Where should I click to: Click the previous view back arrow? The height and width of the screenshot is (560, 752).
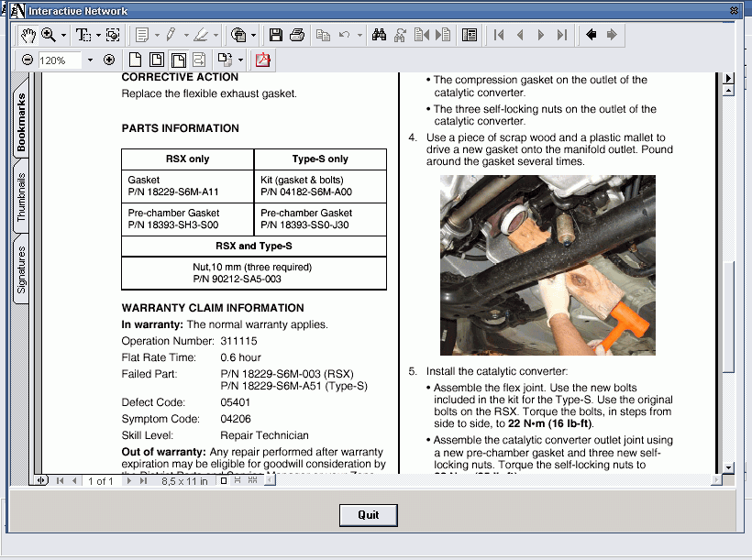pos(591,35)
